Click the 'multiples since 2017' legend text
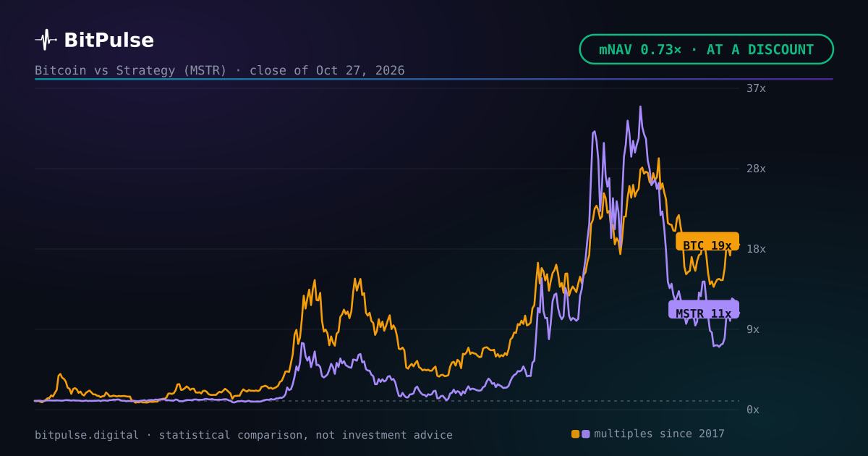Screen dimensions: 868x456 pos(660,434)
